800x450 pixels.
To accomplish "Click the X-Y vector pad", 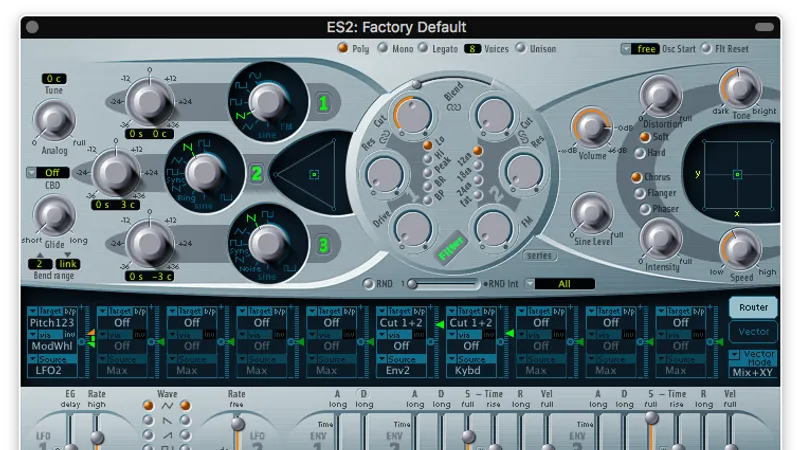I will [x=737, y=174].
